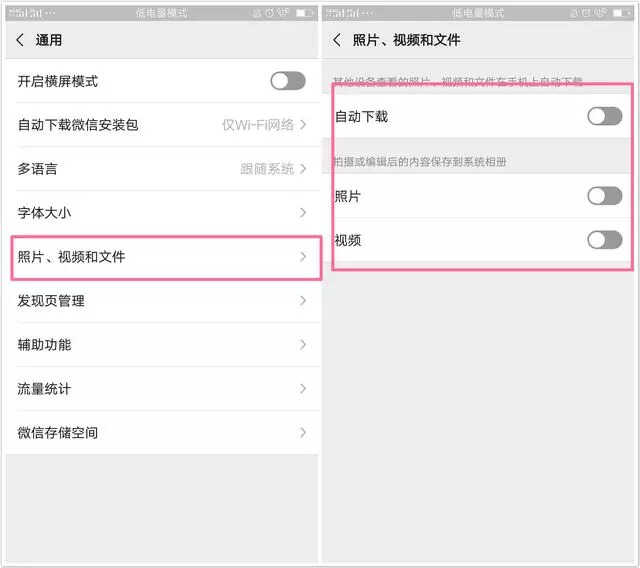
Task: Open 自动下载微信安装包 option chevron
Action: click(303, 124)
